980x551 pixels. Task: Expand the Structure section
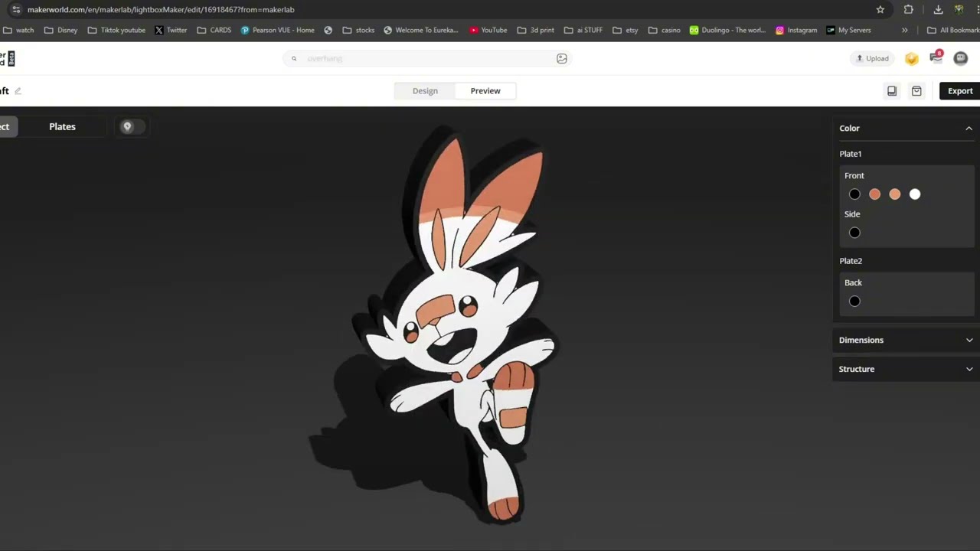906,369
